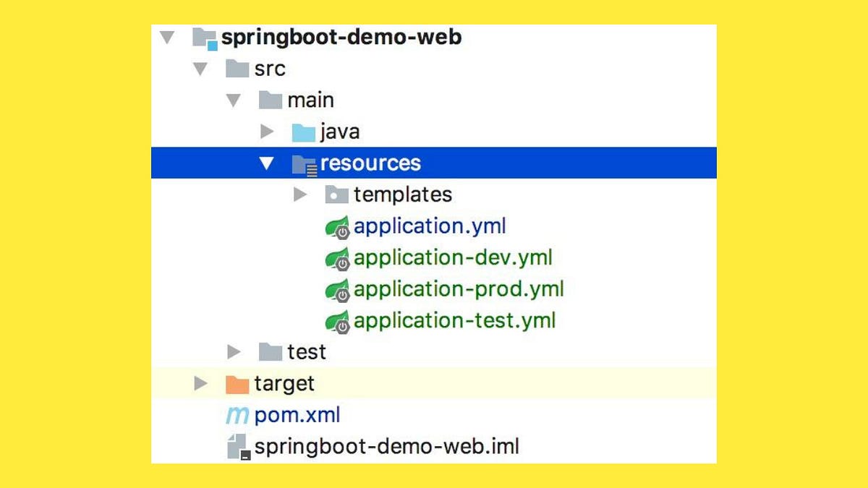Select the highlighted target row
This screenshot has height=488, width=868.
284,383
